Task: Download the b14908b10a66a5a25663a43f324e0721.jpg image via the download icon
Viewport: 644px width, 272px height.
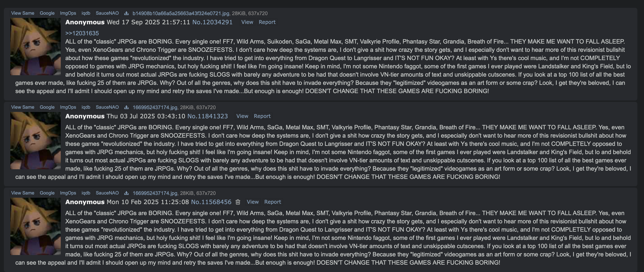Action: [127, 13]
